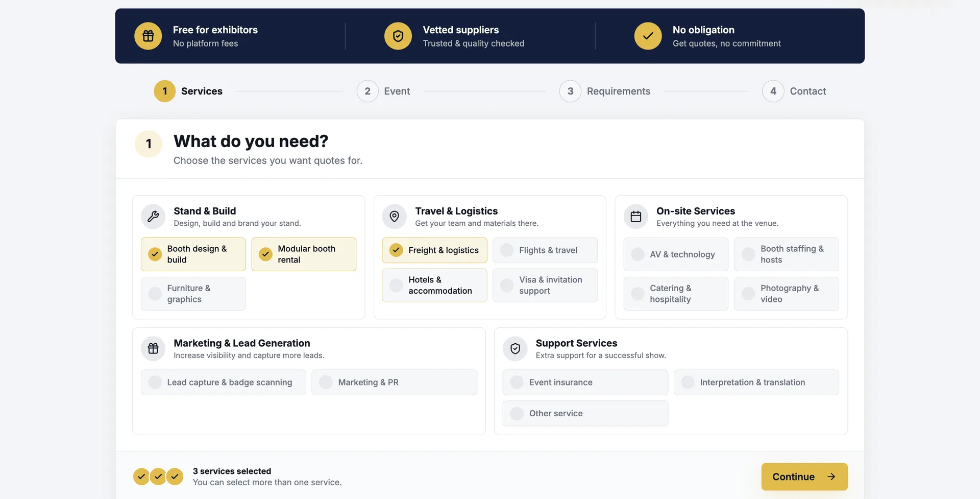
Task: Click the gift icon in Marketing & Lead Generation
Action: (x=153, y=349)
